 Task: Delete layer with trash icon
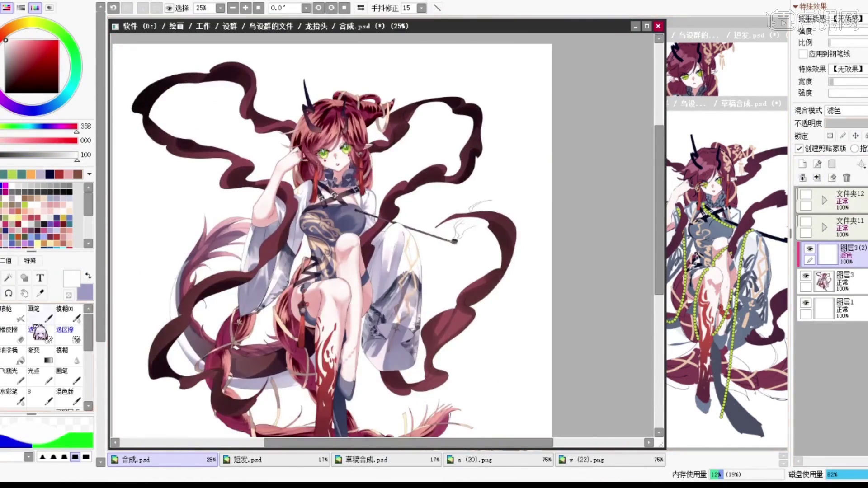point(847,178)
